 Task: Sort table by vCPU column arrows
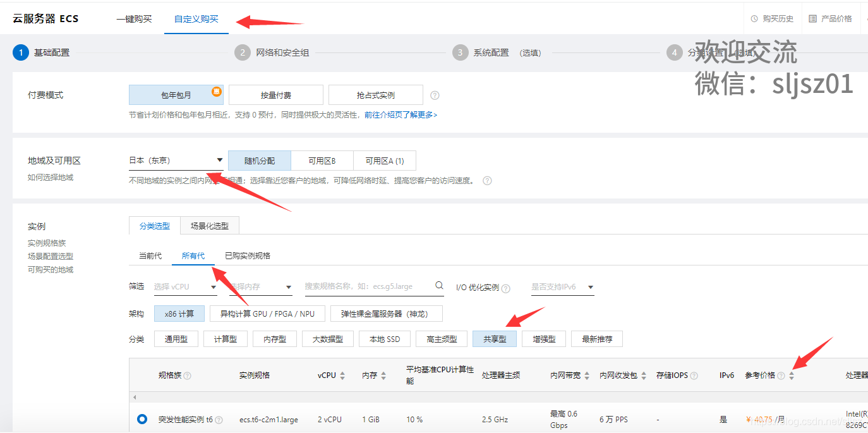(342, 375)
